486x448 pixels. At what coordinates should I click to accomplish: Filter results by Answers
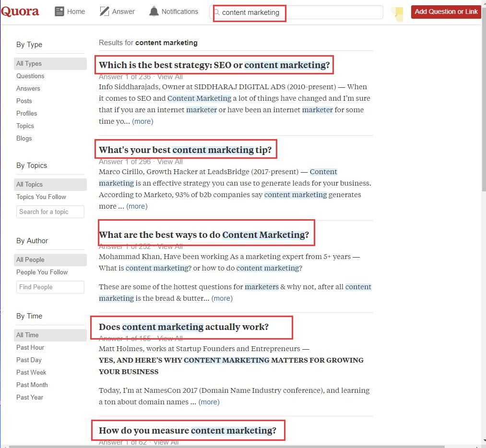tap(28, 88)
